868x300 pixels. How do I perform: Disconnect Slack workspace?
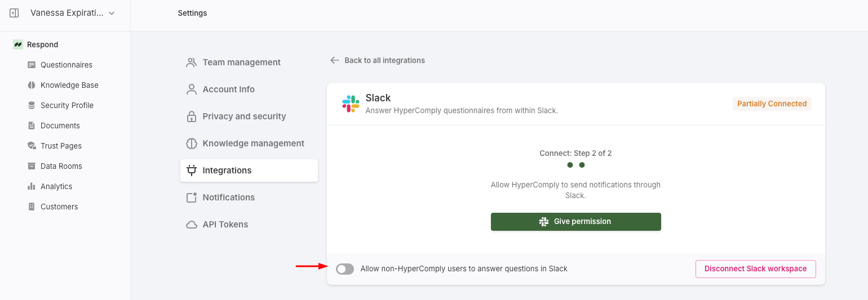(755, 269)
